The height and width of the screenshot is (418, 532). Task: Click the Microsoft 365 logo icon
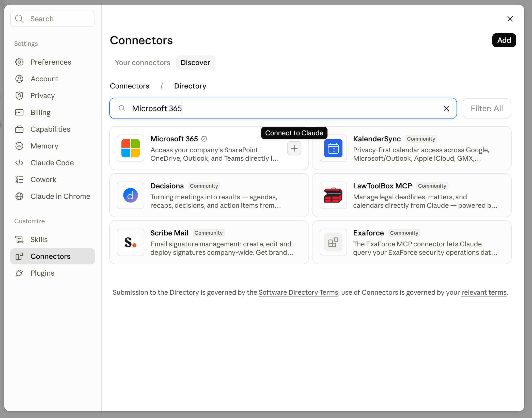131,148
